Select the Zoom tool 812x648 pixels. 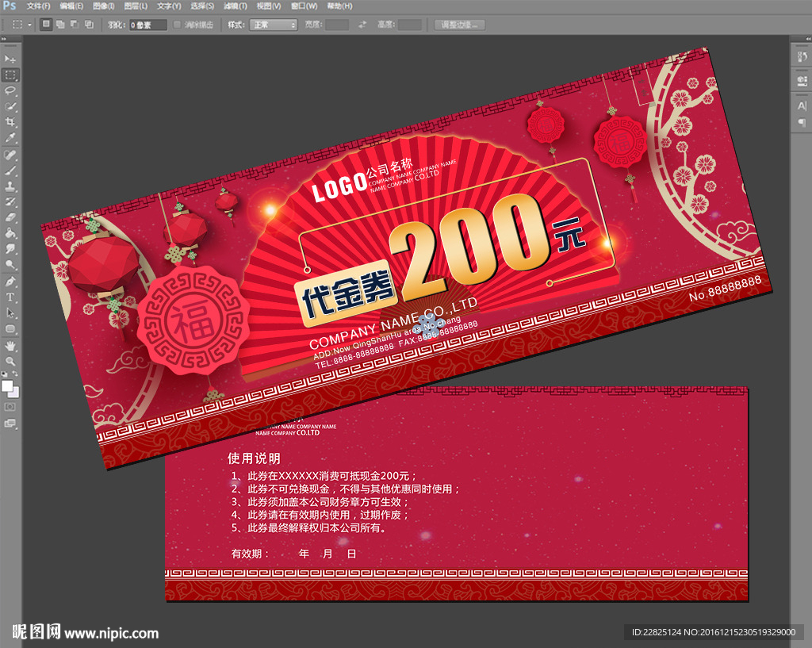10,361
